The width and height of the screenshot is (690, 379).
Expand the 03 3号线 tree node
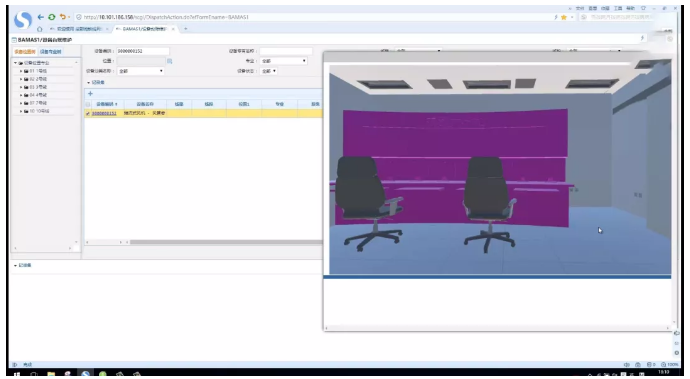tap(21, 87)
